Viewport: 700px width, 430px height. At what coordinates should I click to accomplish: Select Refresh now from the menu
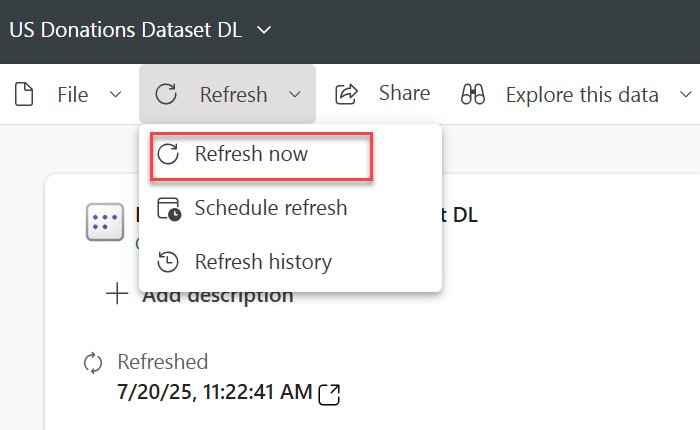(251, 154)
